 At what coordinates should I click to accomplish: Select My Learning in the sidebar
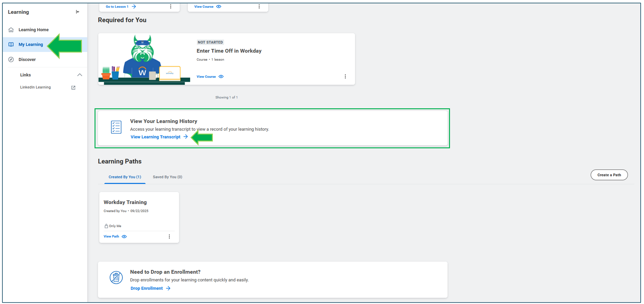coord(30,45)
